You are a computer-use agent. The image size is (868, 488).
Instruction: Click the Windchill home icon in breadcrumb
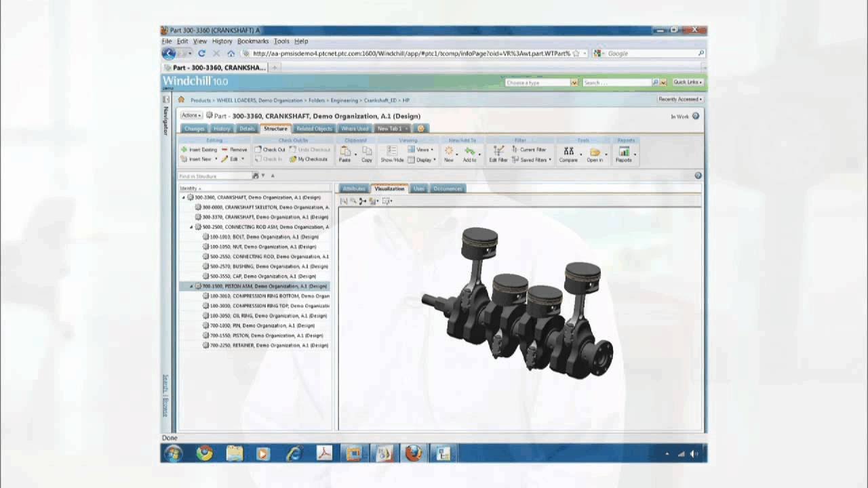pyautogui.click(x=182, y=100)
